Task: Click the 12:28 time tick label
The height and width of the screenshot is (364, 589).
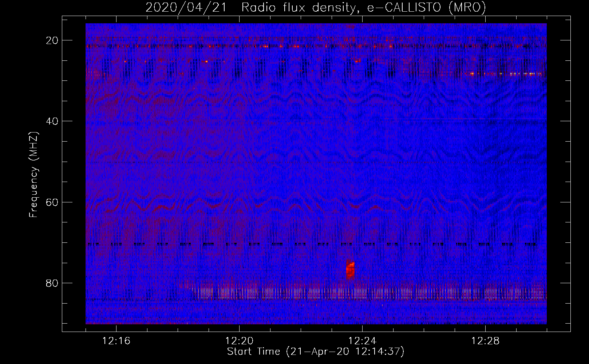Action: (x=485, y=341)
